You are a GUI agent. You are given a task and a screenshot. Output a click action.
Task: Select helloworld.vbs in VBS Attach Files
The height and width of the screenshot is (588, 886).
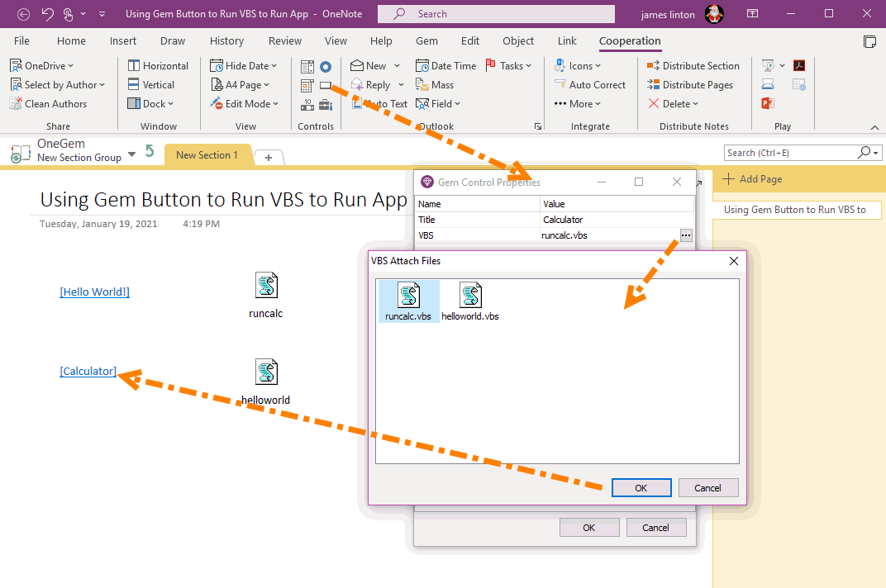pyautogui.click(x=470, y=301)
